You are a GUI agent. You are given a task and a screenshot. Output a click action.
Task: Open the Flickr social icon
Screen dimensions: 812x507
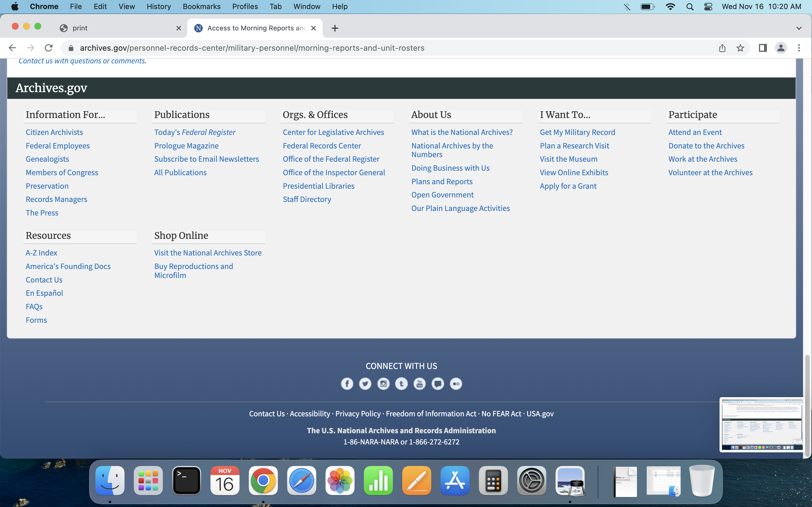click(x=456, y=384)
